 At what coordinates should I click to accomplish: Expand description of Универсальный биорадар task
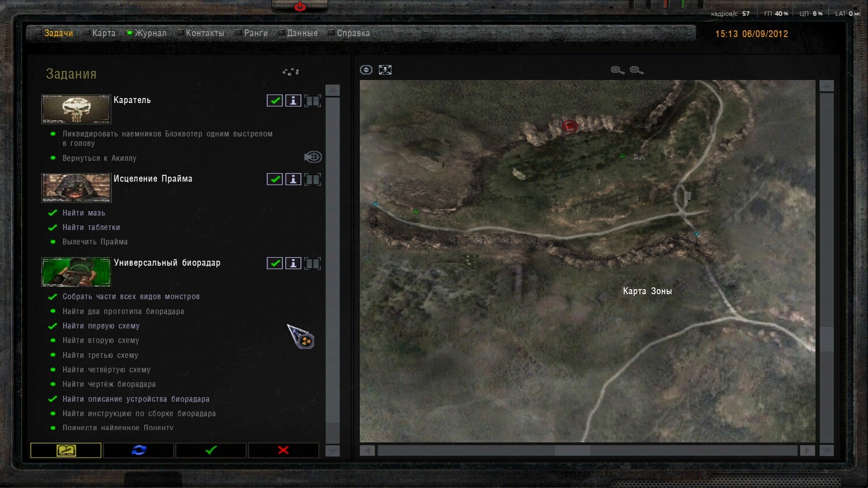tap(312, 263)
